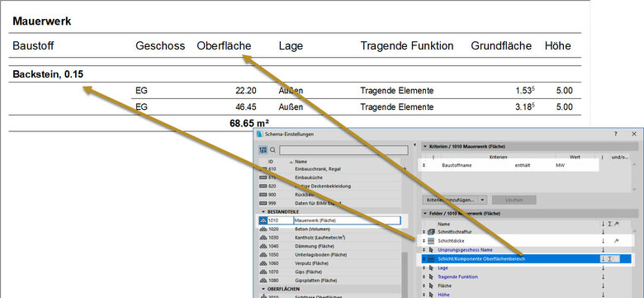Click the search input field above the schema list

(343, 150)
